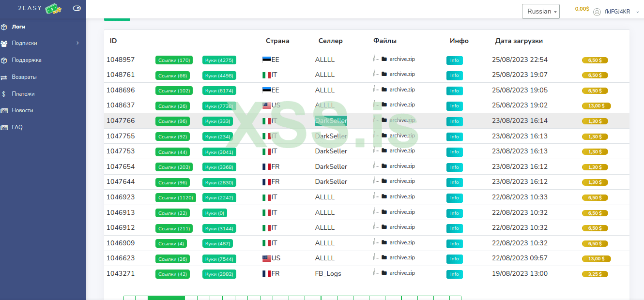Expand the Подписки submenu chevron
This screenshot has width=644, height=300.
(77, 44)
